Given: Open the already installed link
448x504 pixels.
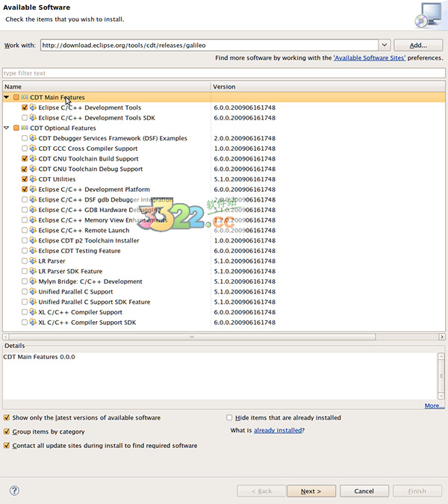Looking at the screenshot, I should (x=278, y=430).
